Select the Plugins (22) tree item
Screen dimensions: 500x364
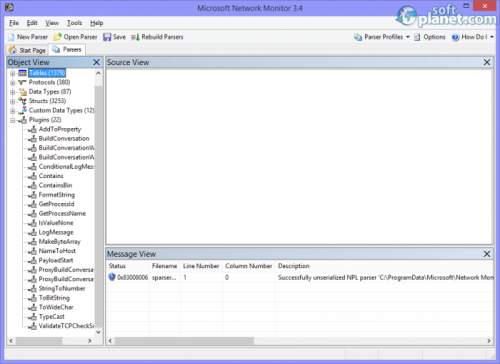tap(45, 120)
